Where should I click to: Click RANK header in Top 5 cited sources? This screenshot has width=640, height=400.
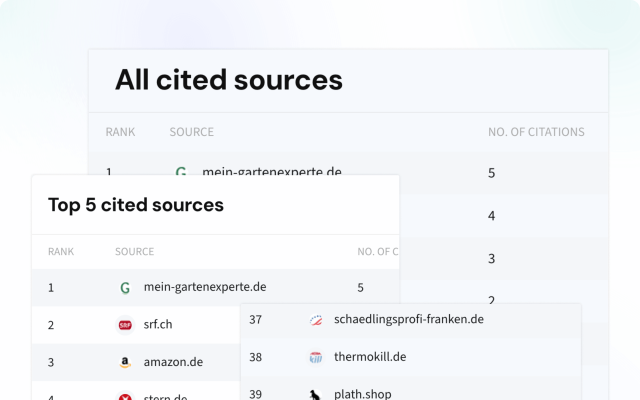61,252
